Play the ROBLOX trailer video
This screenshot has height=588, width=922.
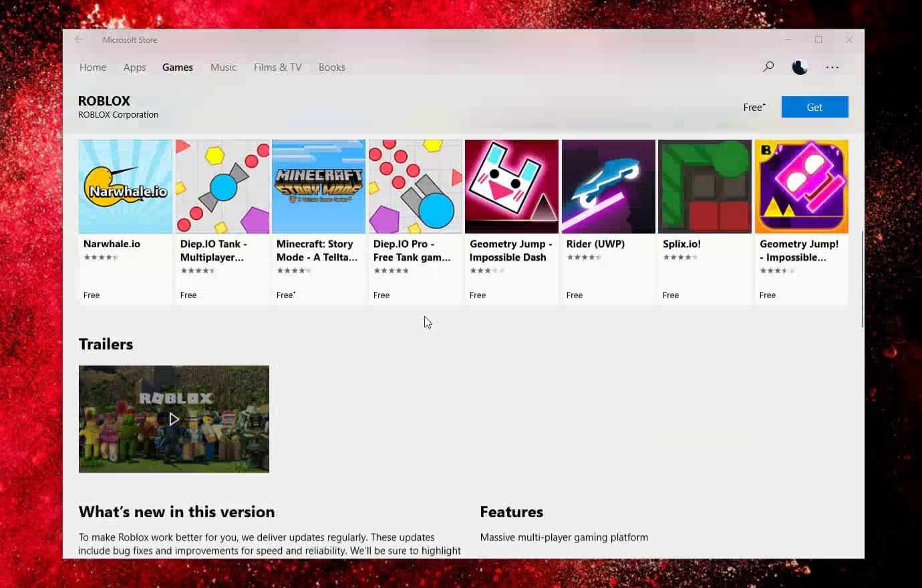tap(174, 419)
